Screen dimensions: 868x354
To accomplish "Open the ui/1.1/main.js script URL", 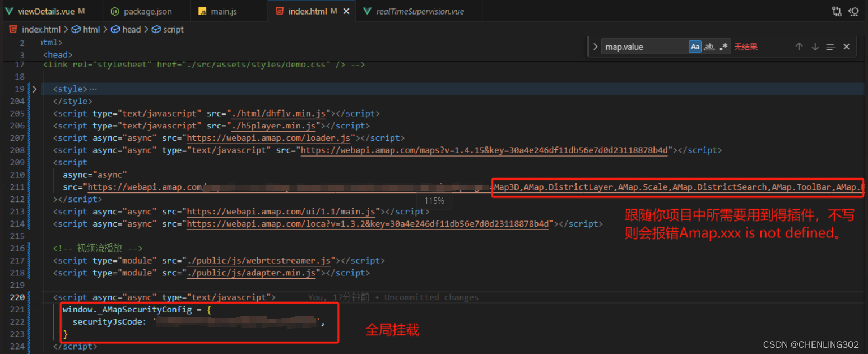I will click(281, 212).
